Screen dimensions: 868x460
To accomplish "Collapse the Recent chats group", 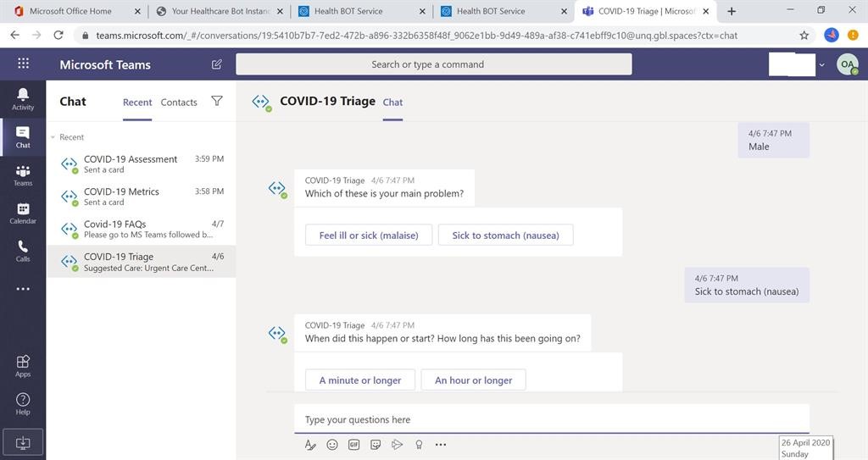I will tap(53, 137).
